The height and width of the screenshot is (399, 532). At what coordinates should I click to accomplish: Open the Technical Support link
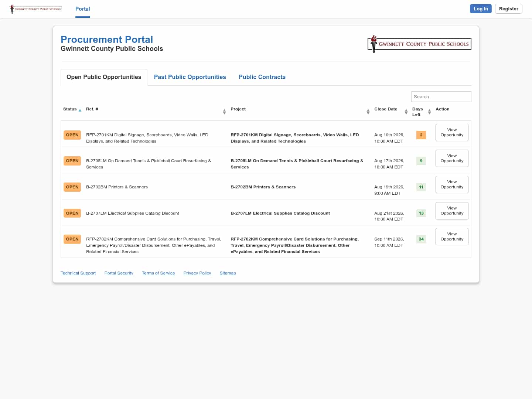78,273
